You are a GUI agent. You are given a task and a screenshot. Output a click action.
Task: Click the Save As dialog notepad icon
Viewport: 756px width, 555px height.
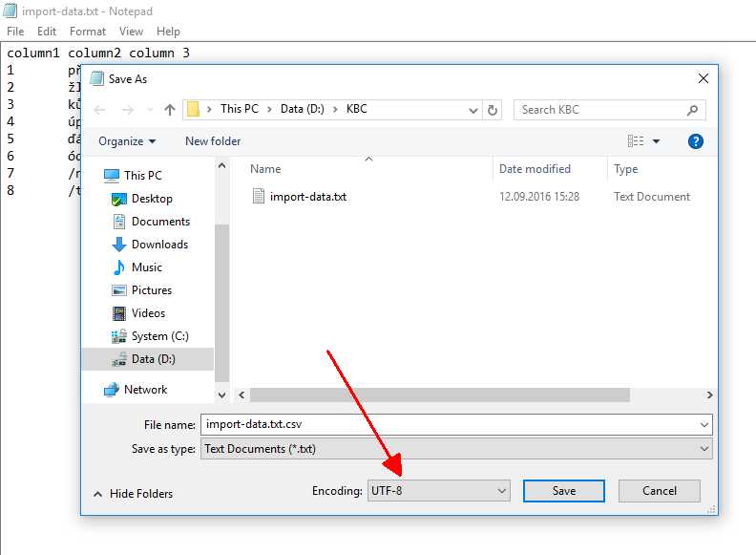[97, 78]
